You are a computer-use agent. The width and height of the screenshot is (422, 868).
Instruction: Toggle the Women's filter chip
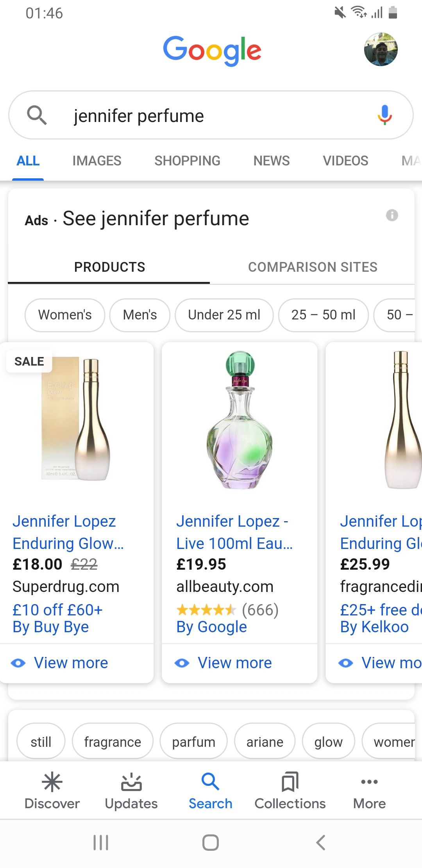[65, 315]
